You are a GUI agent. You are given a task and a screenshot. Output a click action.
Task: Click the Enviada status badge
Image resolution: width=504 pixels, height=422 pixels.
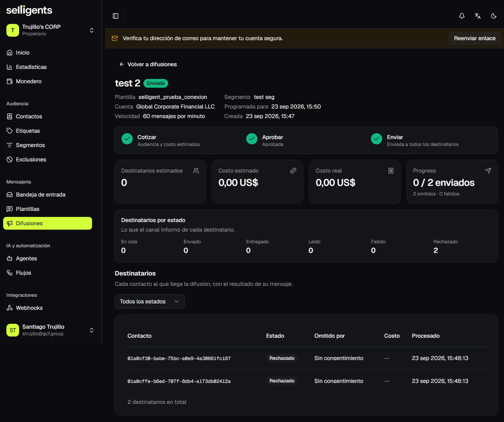[156, 83]
